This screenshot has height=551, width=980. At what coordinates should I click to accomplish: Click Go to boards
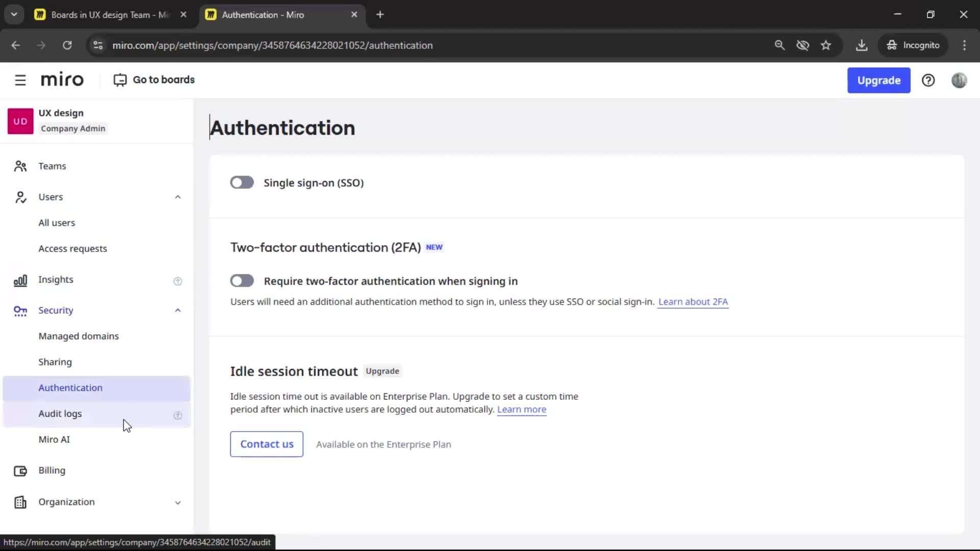click(154, 80)
